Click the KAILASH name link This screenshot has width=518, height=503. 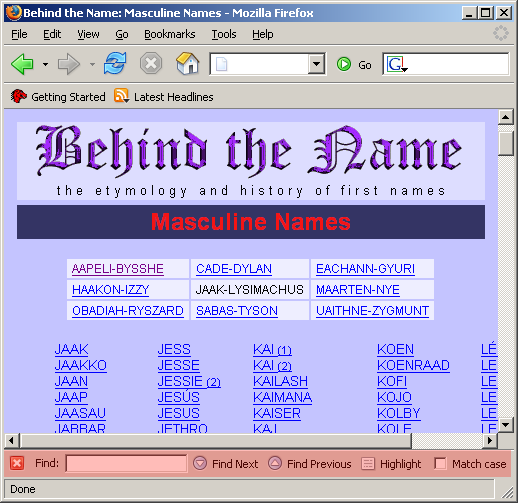pos(281,381)
